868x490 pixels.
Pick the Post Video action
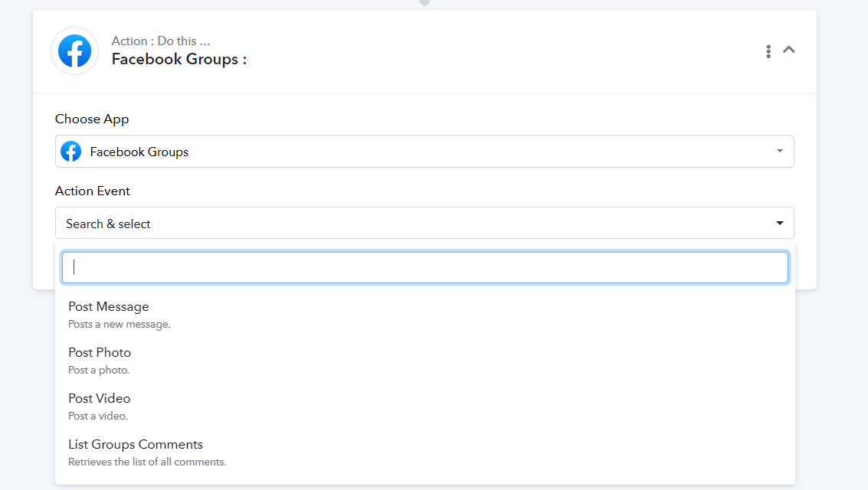coord(100,399)
